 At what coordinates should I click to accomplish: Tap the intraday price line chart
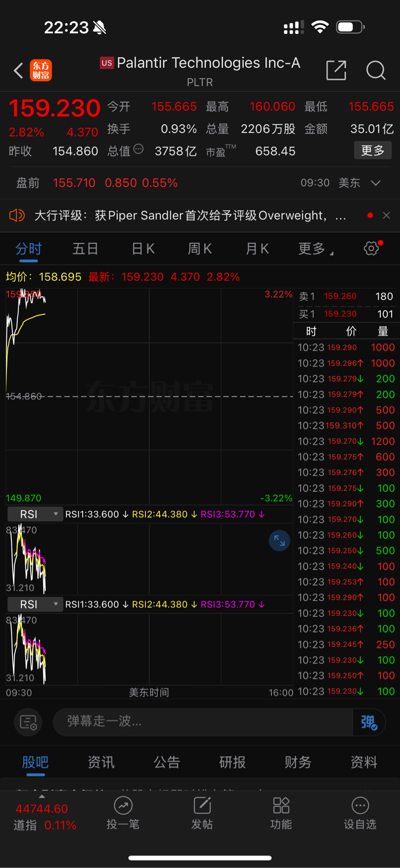click(149, 396)
